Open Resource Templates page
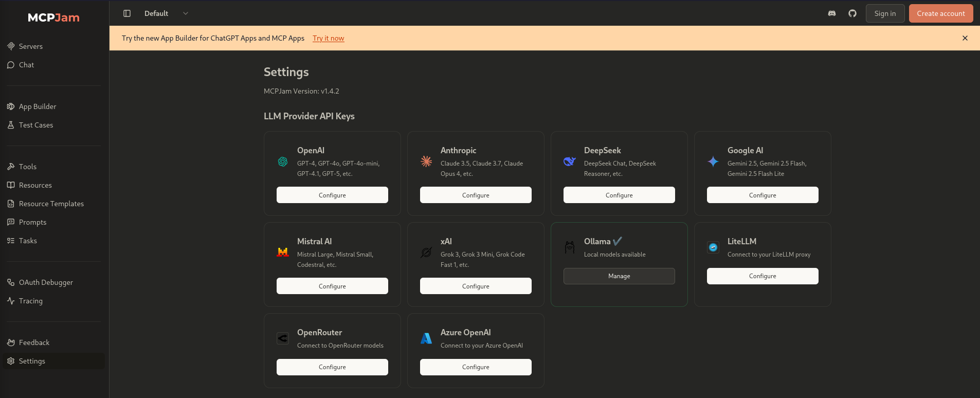Image resolution: width=980 pixels, height=398 pixels. 53,204
